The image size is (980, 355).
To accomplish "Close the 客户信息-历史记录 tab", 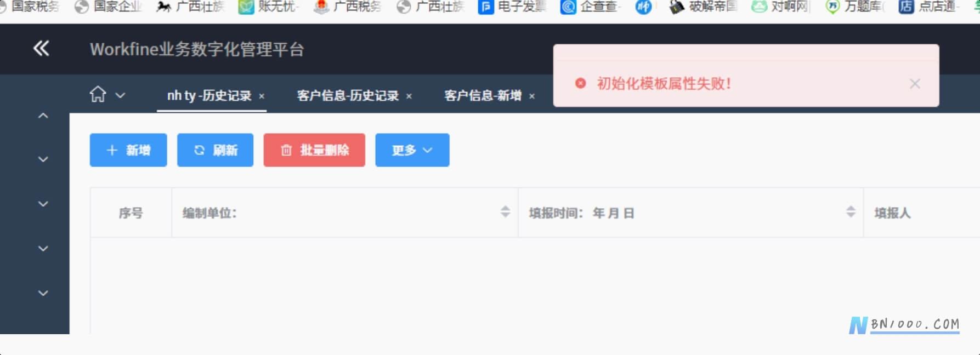I will pyautogui.click(x=409, y=96).
